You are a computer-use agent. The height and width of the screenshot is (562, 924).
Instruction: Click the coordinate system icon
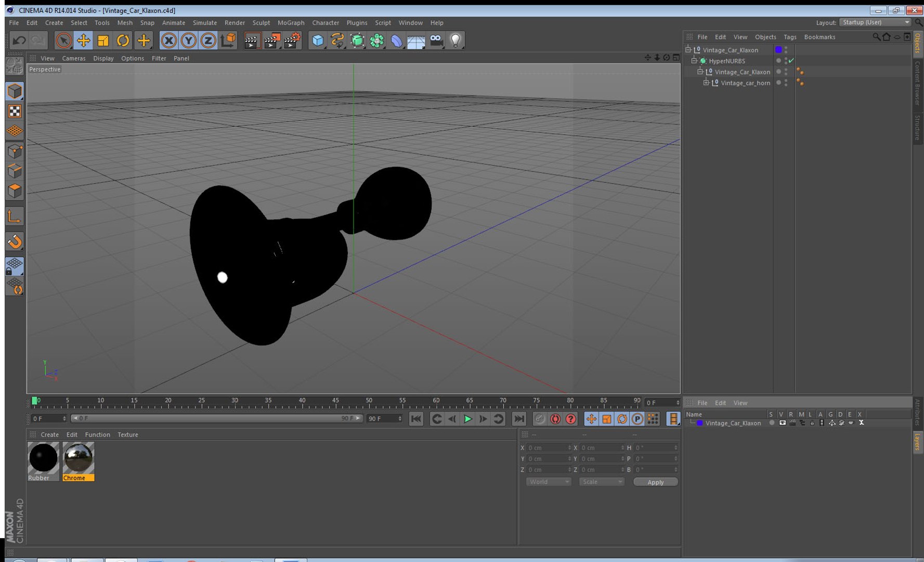pyautogui.click(x=228, y=40)
